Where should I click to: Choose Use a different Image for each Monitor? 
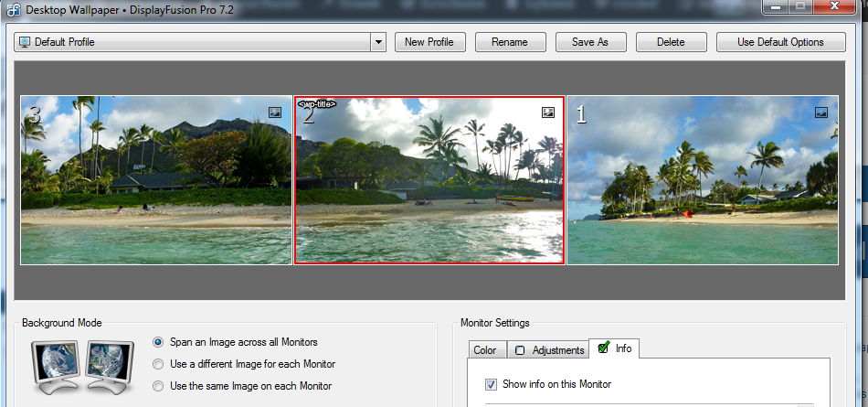(159, 364)
